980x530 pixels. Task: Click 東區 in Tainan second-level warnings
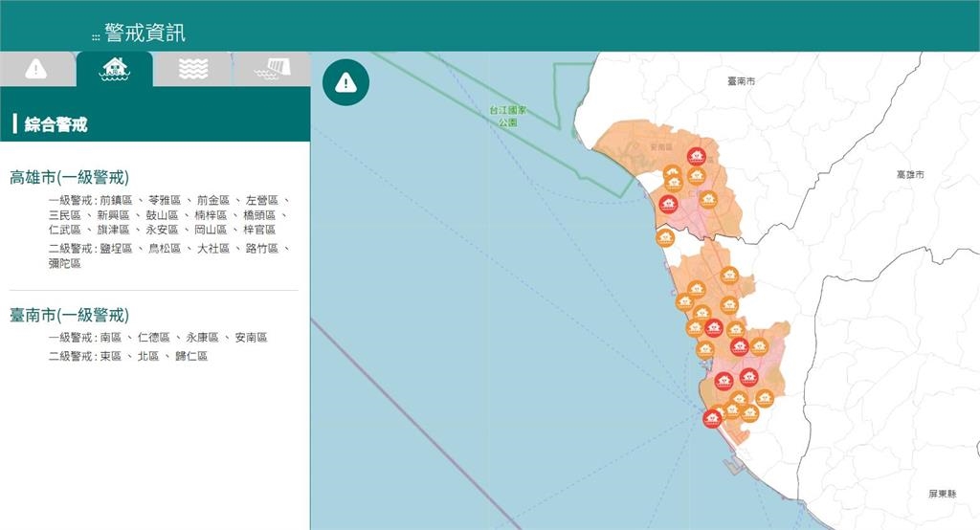click(x=111, y=356)
